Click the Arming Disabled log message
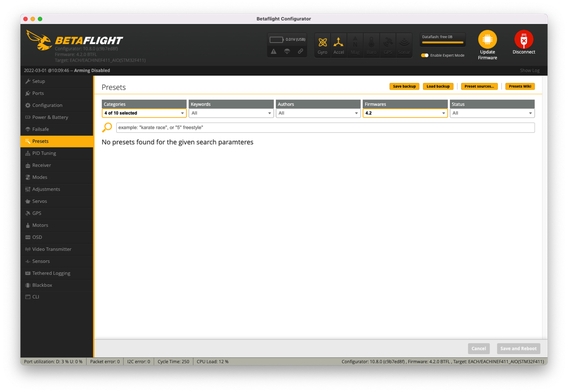This screenshot has height=392, width=568. coord(92,70)
